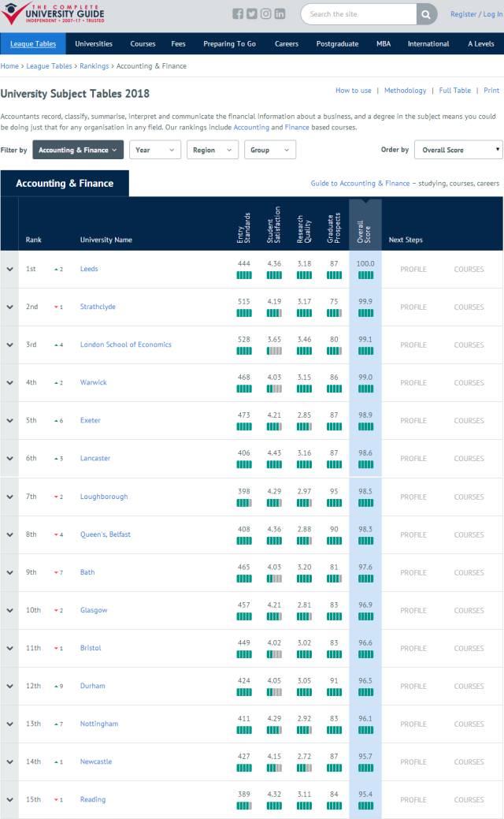Open the Newcastle university link

click(96, 761)
